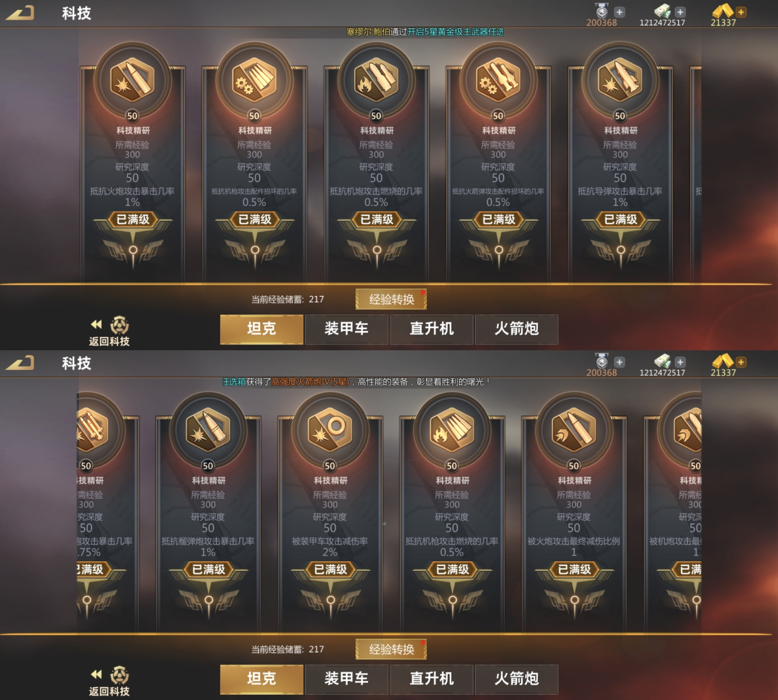
Task: Open player 王选箱 in the announcement
Action: click(x=234, y=382)
